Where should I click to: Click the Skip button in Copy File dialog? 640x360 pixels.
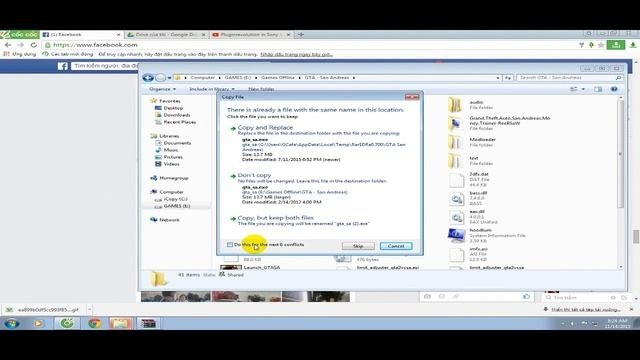point(358,246)
